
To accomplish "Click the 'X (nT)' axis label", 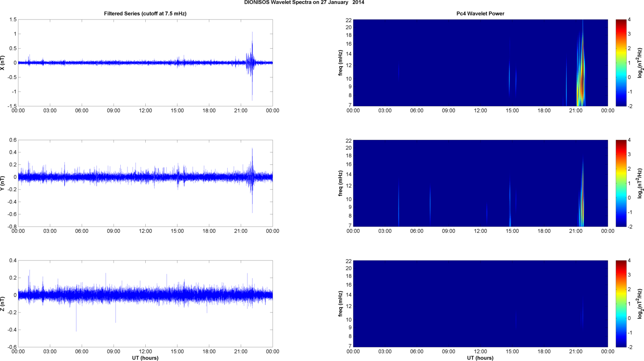I will (x=3, y=63).
